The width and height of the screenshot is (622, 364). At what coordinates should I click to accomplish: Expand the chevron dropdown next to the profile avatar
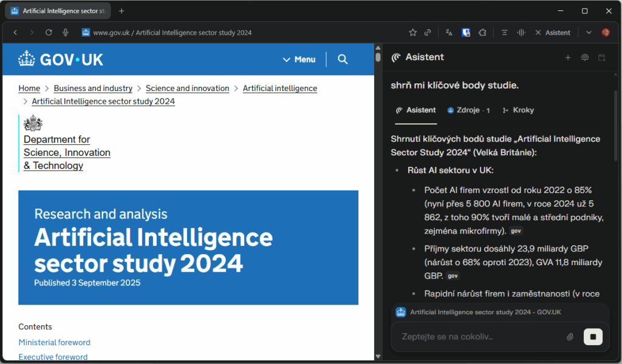(x=589, y=33)
